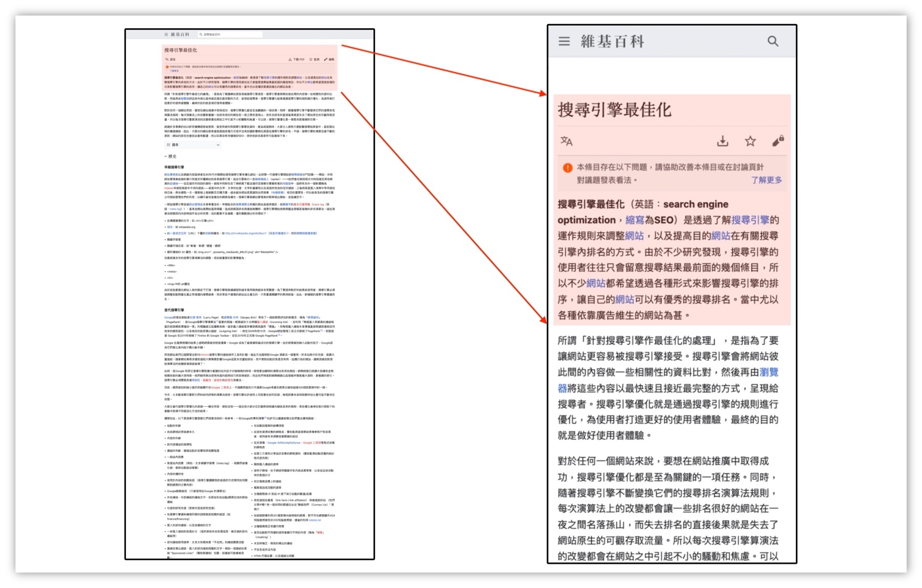
Task: Tap the magnifier search icon on mobile header
Action: point(773,42)
